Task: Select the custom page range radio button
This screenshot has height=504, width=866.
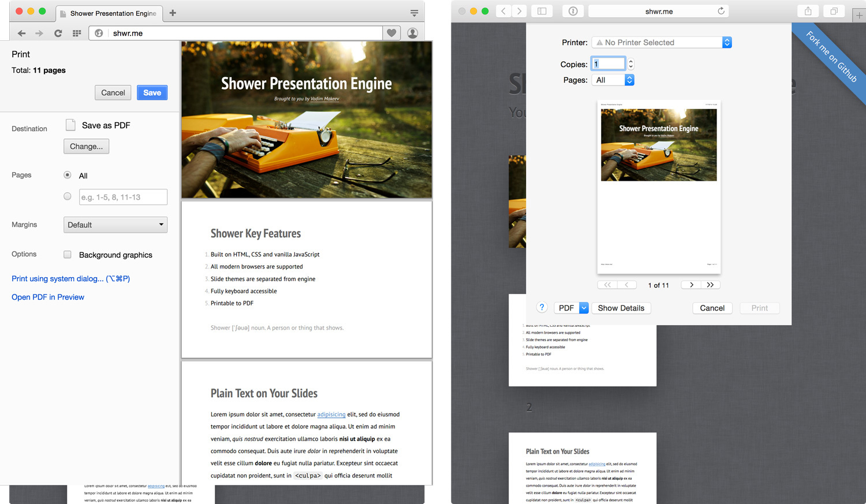Action: (x=68, y=196)
